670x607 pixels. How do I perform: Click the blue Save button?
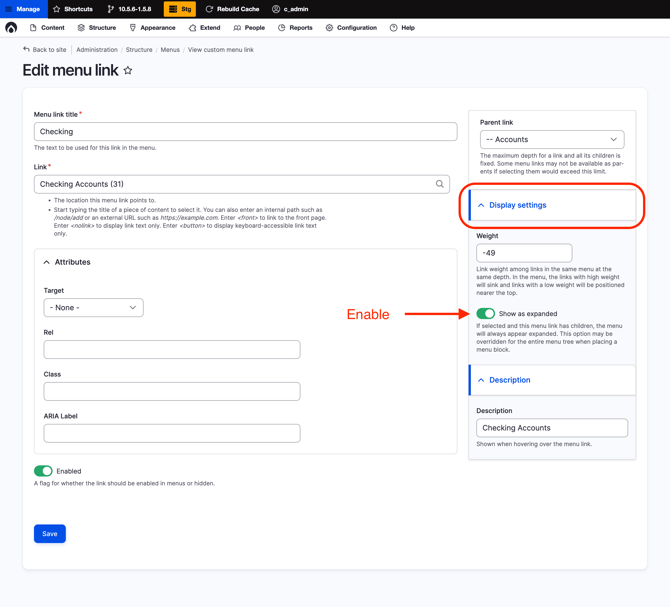click(x=50, y=534)
